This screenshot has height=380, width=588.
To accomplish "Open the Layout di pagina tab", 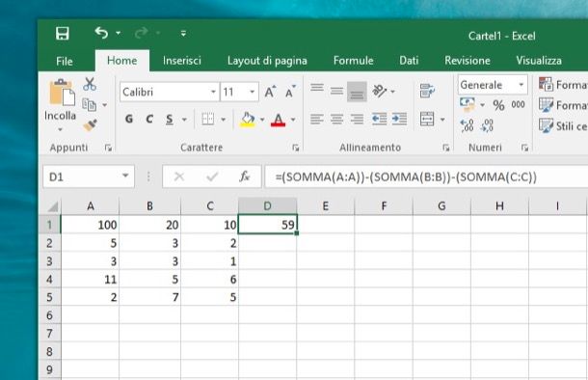I will click(267, 61).
